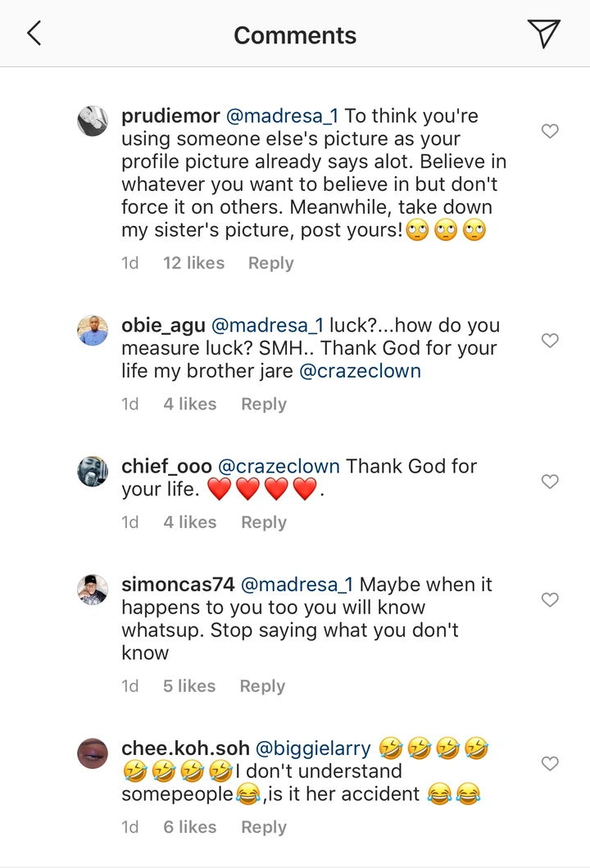Open prudiemor's profile picture

tap(93, 121)
